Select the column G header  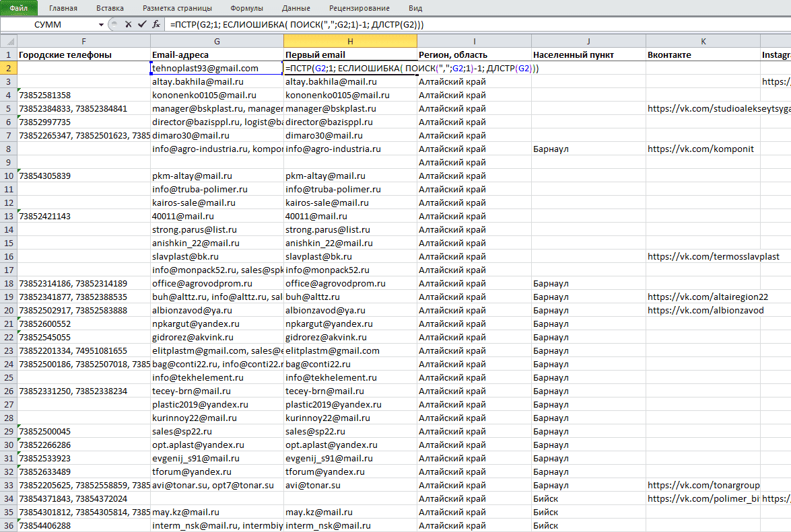[x=217, y=41]
